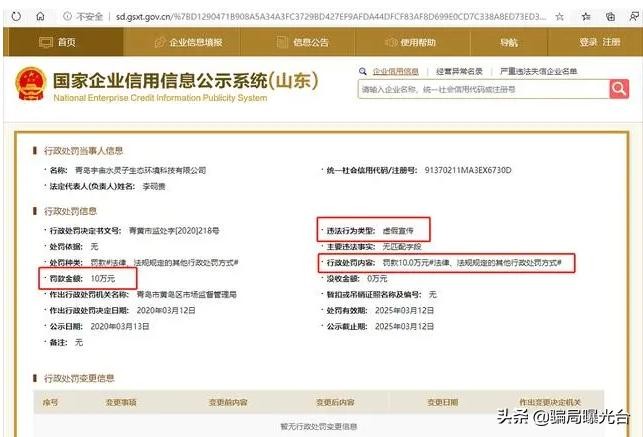Select the 经营异常名录 search category

[459, 72]
